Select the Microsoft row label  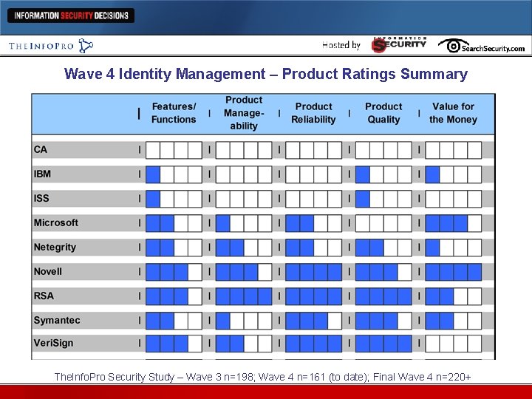(x=56, y=223)
